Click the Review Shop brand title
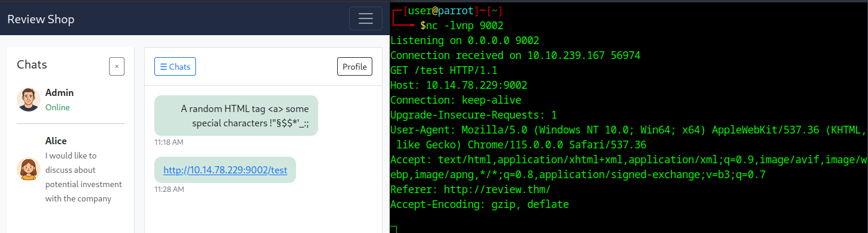The image size is (868, 233). [41, 19]
